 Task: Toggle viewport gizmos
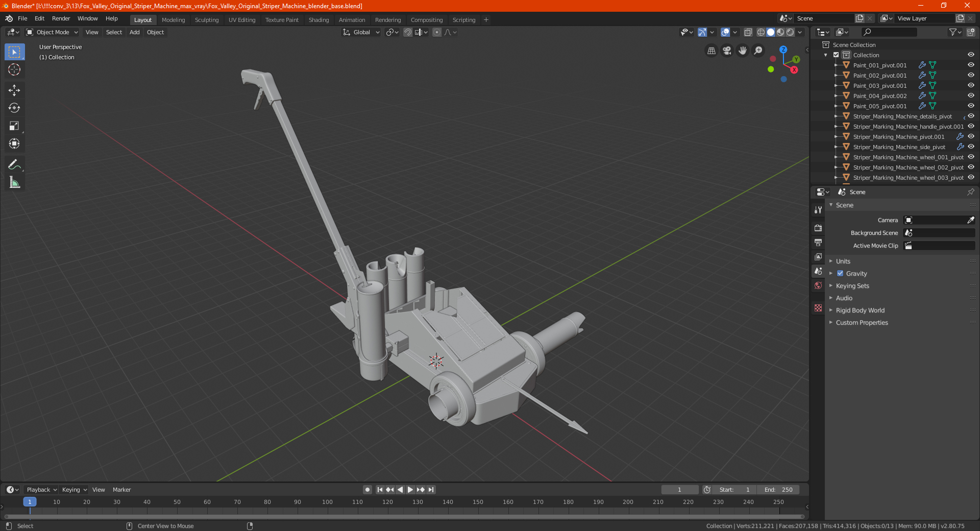[x=702, y=32]
